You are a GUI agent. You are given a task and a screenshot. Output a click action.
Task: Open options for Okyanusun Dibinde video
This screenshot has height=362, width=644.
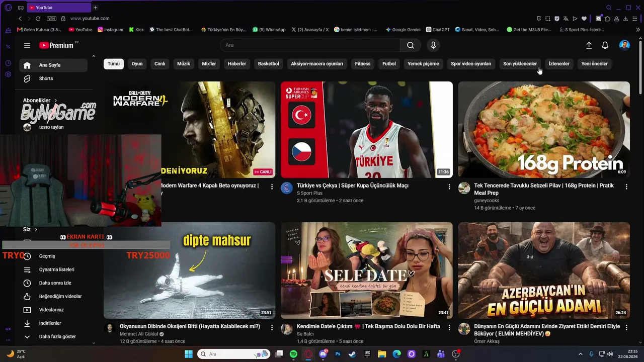pyautogui.click(x=272, y=327)
